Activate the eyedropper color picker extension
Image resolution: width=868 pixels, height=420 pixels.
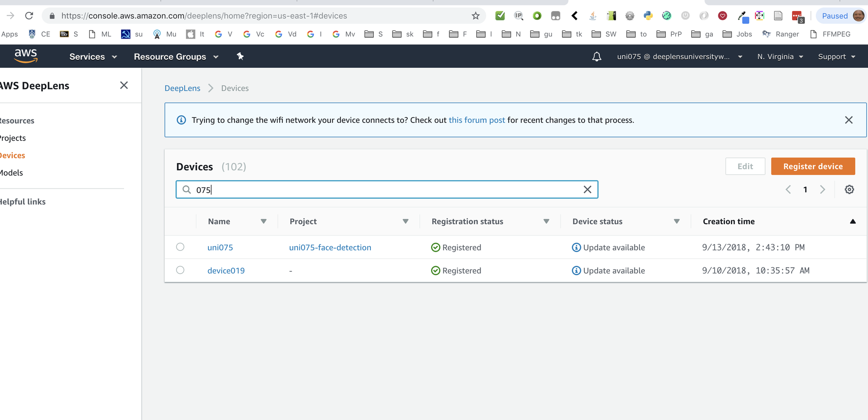point(742,16)
